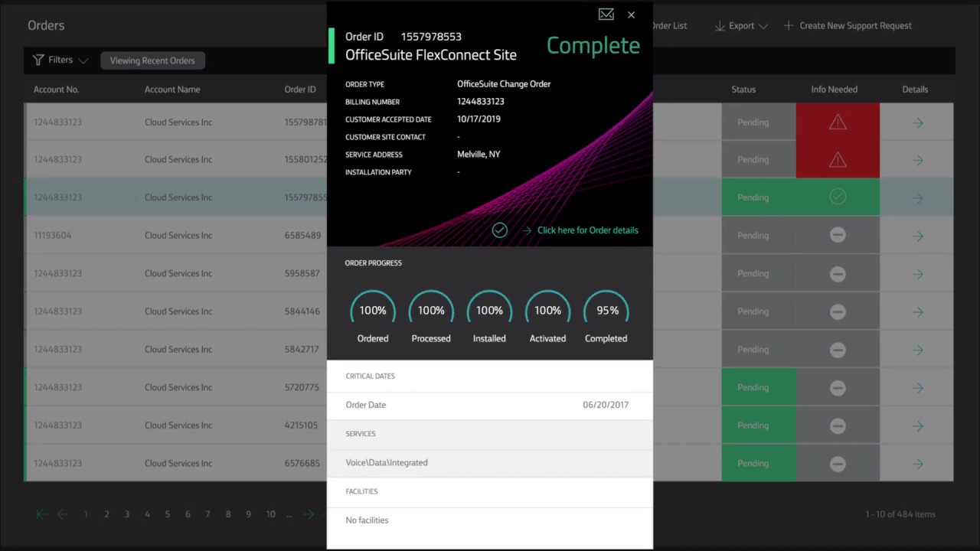Click the checkmark circle icon in popup

(500, 230)
